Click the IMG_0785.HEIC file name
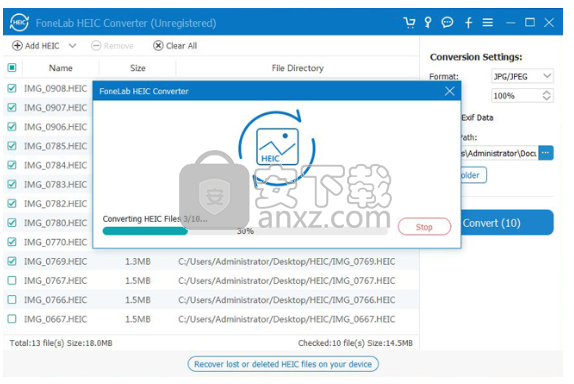Viewport: 574px width, 384px height. [x=56, y=146]
